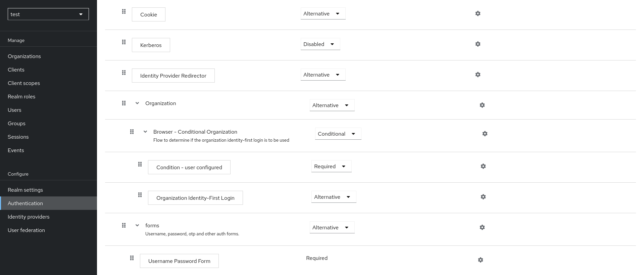The width and height of the screenshot is (644, 275).
Task: Grab the drag handle beside Cookie
Action: point(124,11)
